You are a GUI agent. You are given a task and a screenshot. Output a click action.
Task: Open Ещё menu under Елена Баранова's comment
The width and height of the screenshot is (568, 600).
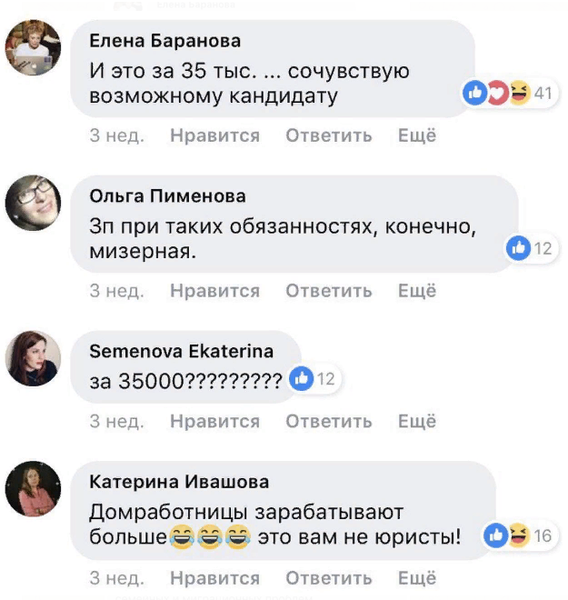click(417, 135)
